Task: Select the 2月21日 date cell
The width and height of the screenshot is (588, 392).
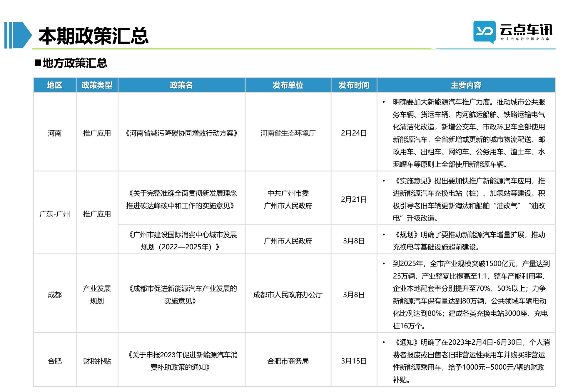Action: pos(354,199)
